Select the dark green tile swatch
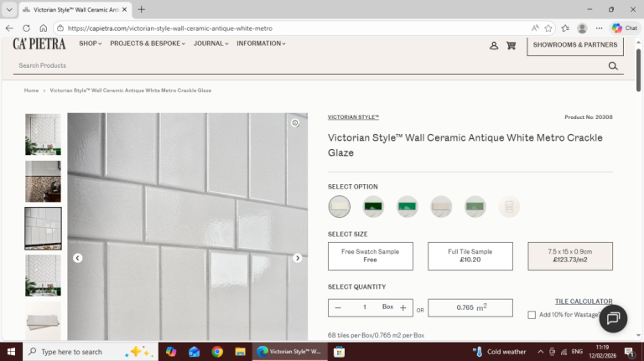 pyautogui.click(x=373, y=206)
